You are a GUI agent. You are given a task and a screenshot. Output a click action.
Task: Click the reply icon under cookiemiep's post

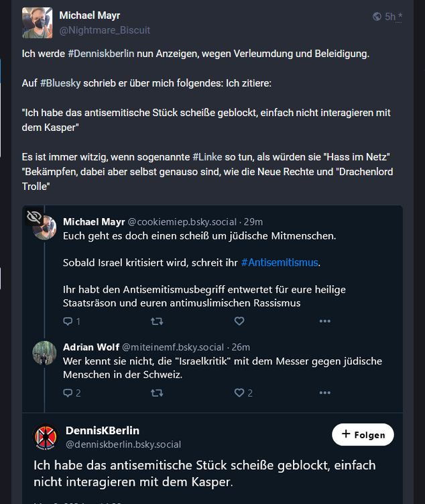(67, 321)
